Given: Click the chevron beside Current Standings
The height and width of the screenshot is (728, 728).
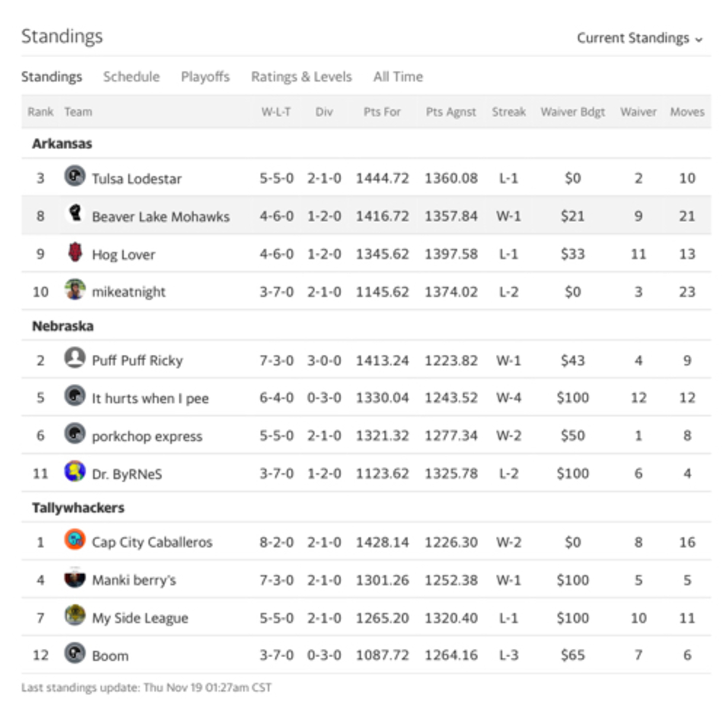Looking at the screenshot, I should click(x=699, y=39).
